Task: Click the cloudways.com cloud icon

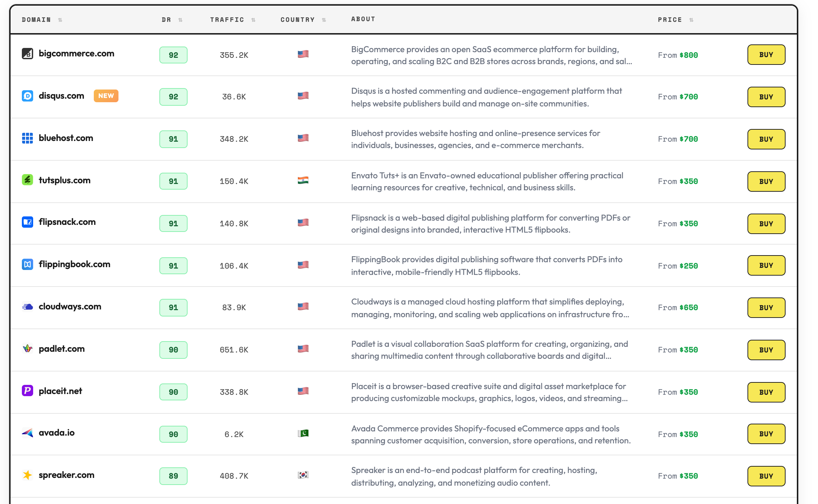Action: tap(28, 307)
